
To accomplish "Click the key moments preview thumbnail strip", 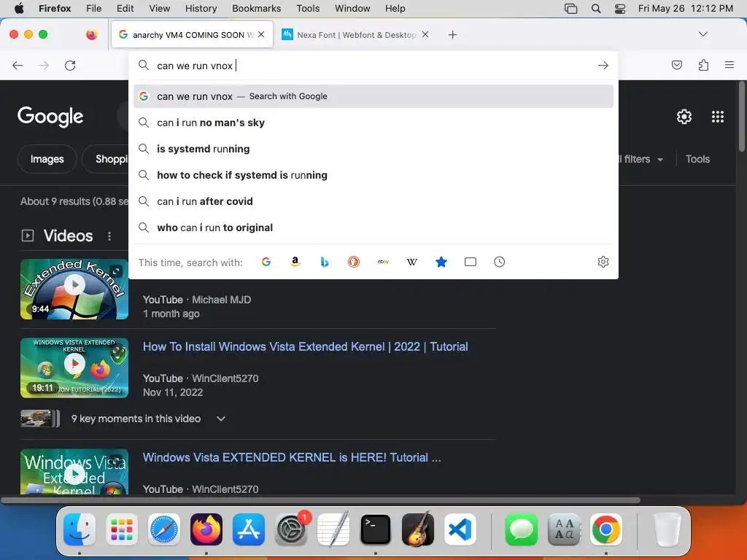I will pos(41,419).
